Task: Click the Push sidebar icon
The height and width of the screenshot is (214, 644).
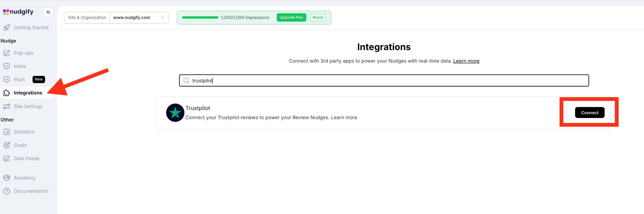Action: [x=6, y=79]
